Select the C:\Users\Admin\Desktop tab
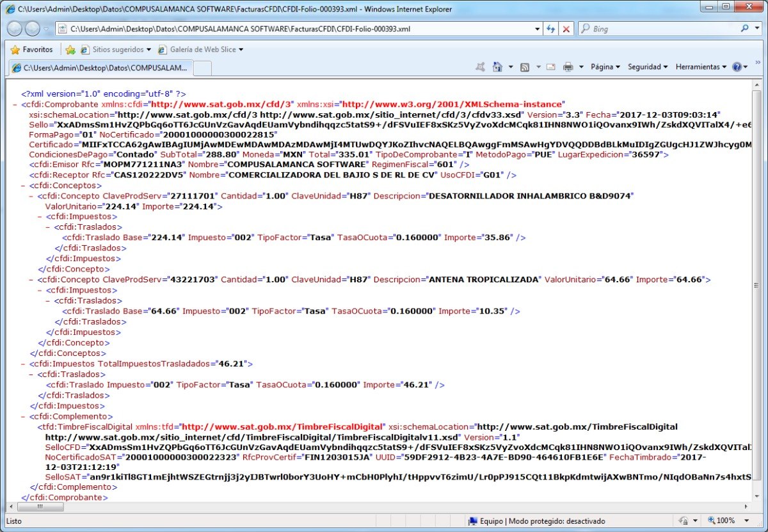 [x=100, y=67]
